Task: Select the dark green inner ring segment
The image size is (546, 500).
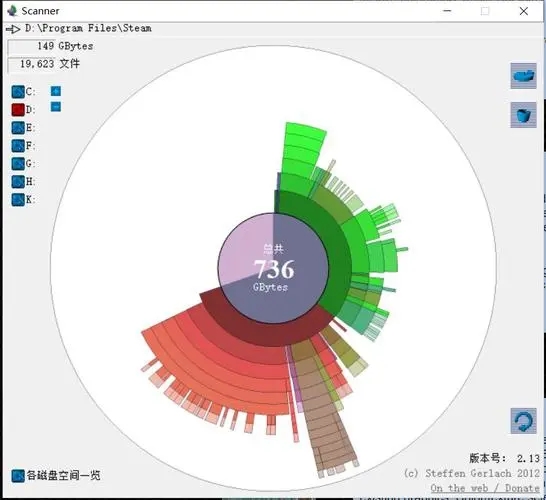Action: coord(334,244)
